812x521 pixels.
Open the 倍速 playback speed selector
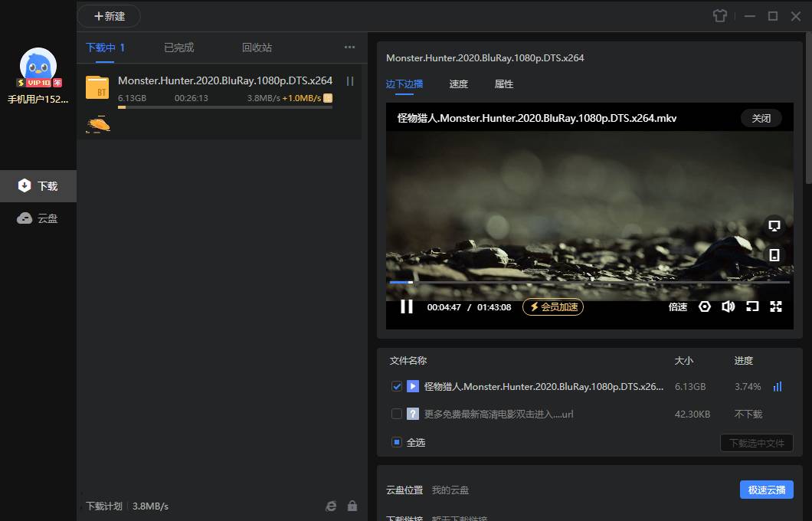[677, 306]
